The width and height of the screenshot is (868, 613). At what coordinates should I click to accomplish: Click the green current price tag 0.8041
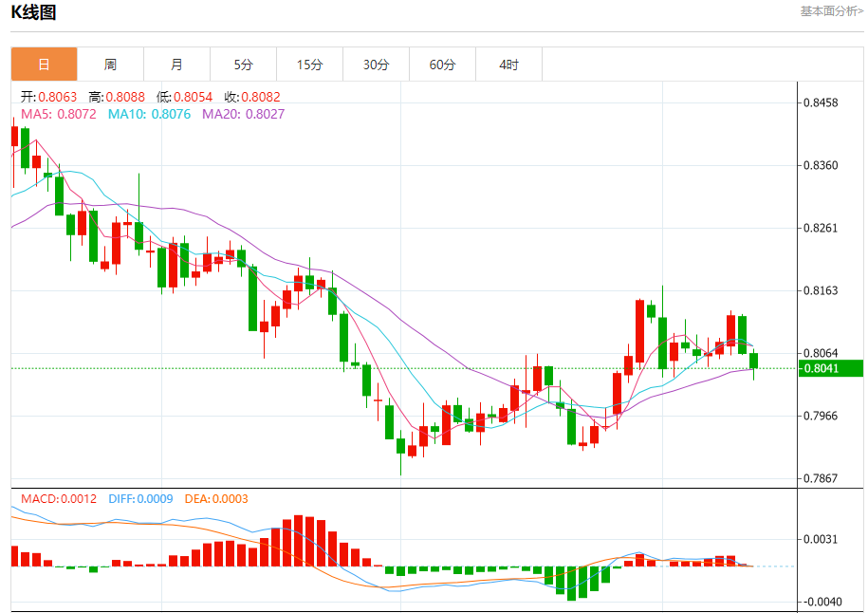(830, 368)
